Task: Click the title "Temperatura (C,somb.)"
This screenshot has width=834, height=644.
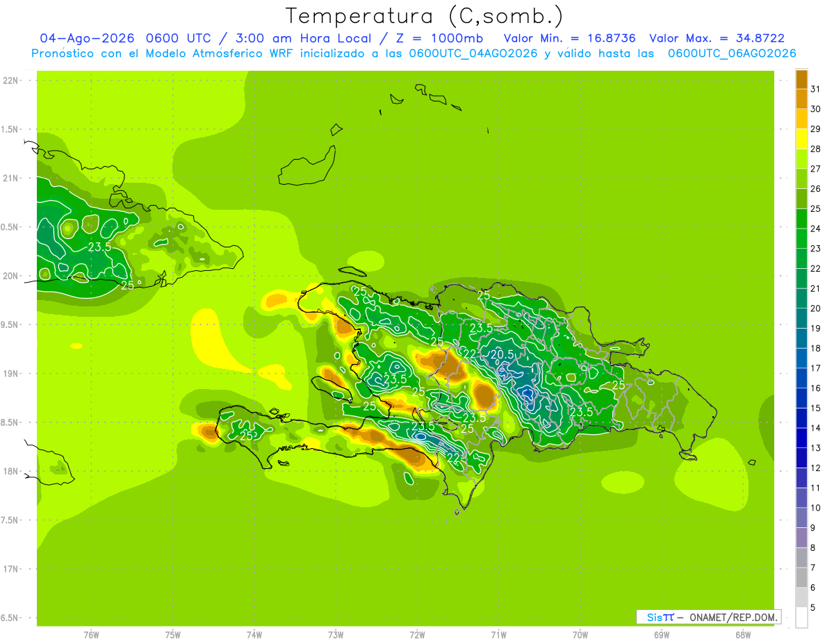Action: pos(424,16)
